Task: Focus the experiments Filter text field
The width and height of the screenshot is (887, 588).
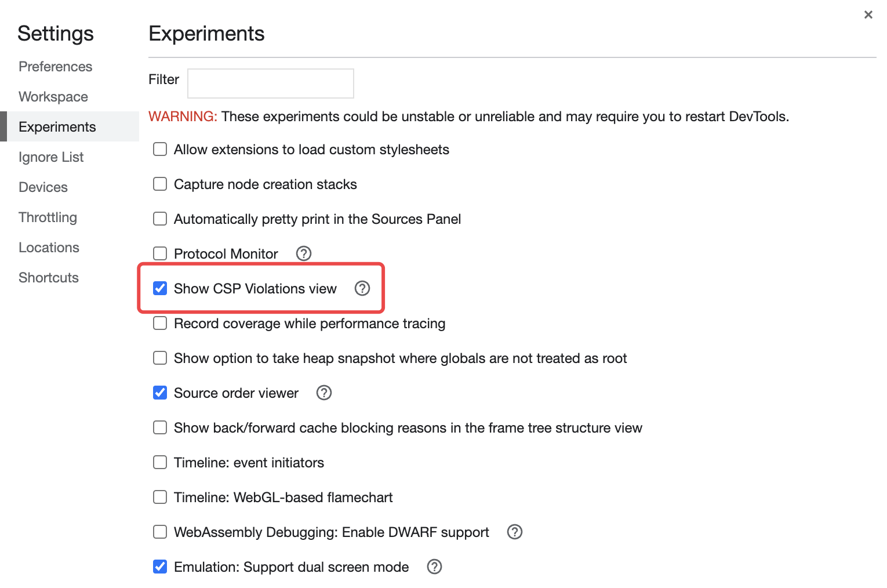Action: [x=271, y=84]
